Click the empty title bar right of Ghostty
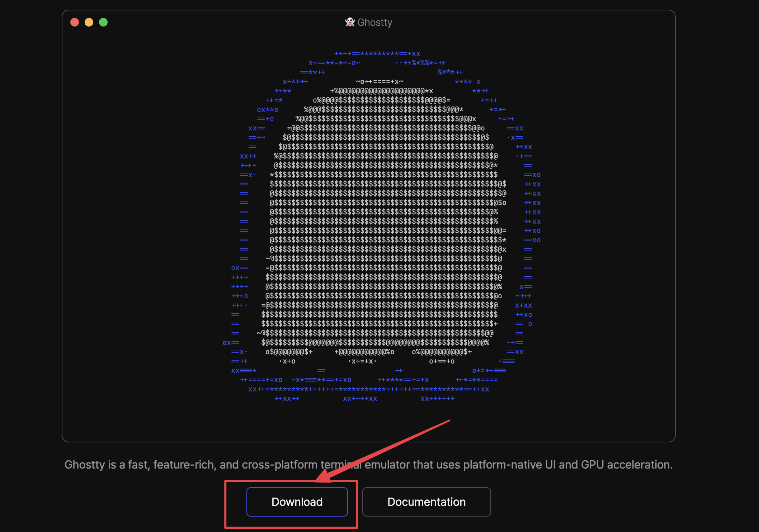 tap(538, 22)
